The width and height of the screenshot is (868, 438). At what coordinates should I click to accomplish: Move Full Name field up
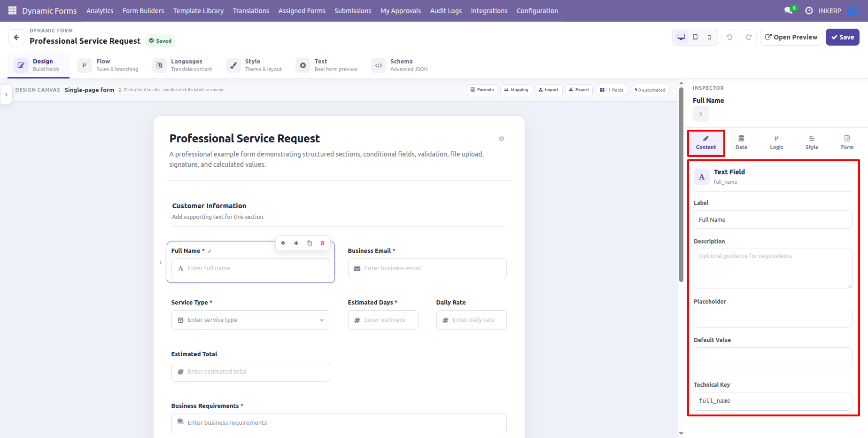coord(283,243)
